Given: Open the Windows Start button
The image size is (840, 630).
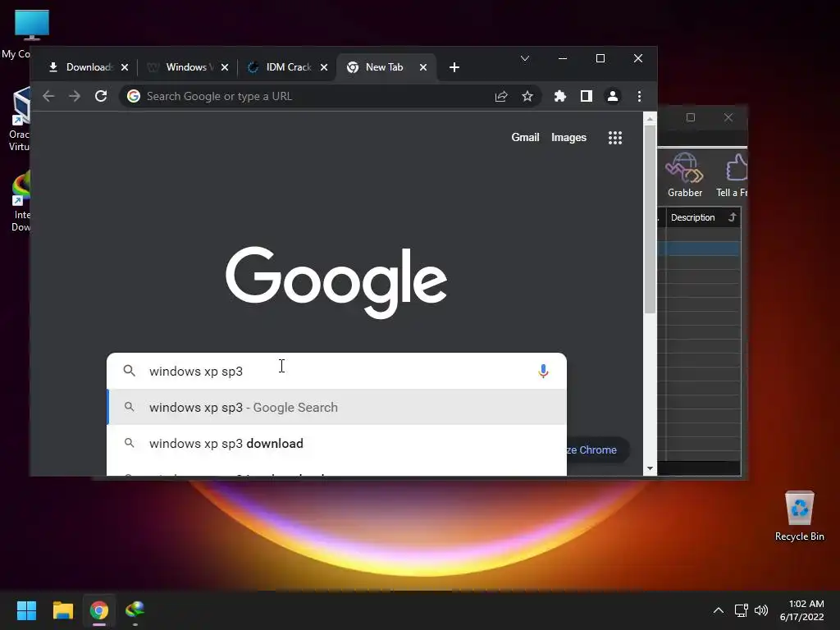Looking at the screenshot, I should [26, 610].
